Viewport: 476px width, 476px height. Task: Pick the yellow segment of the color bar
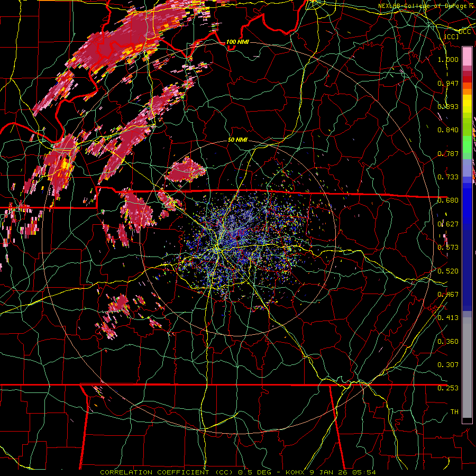click(467, 104)
